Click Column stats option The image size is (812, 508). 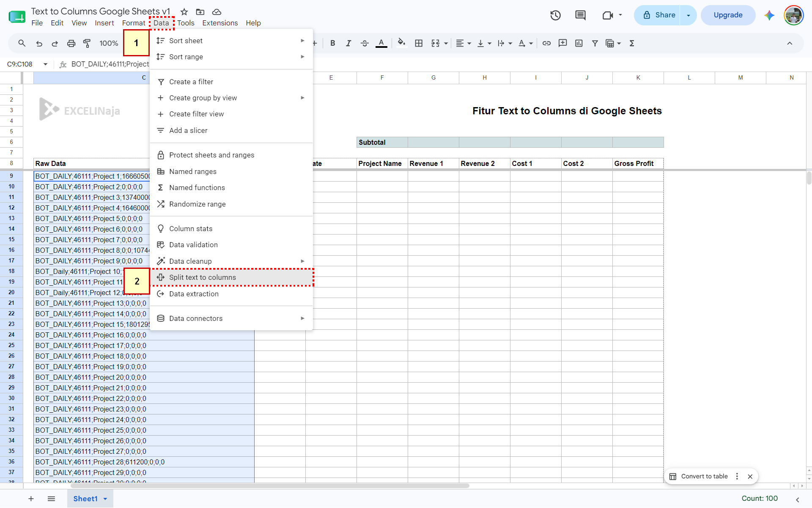click(232, 229)
